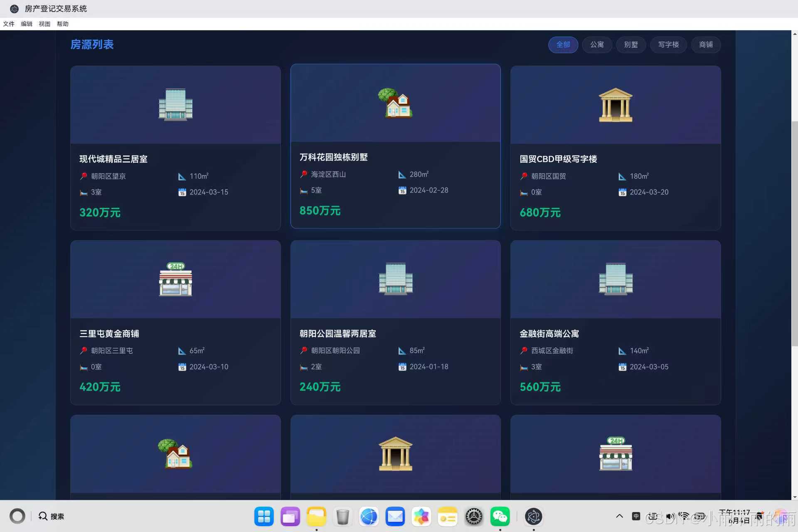This screenshot has height=532, width=798.
Task: Open listing title 万科花园独栋别墅
Action: point(333,157)
